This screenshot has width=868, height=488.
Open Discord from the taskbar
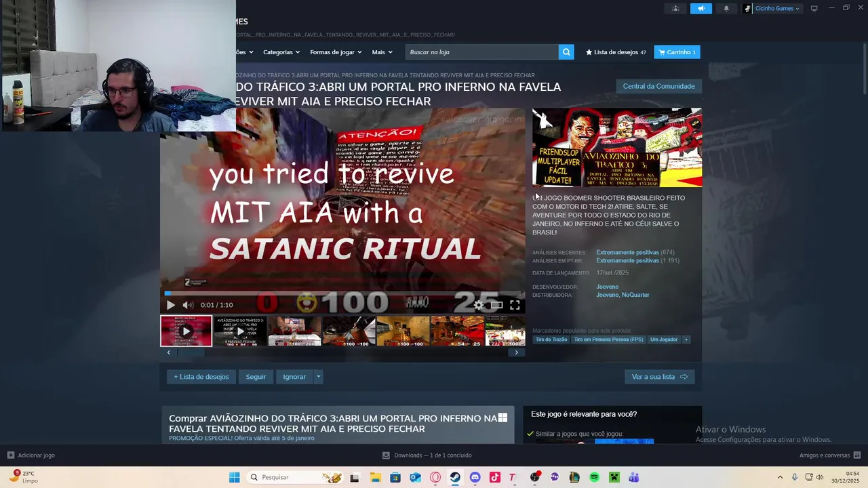click(475, 477)
